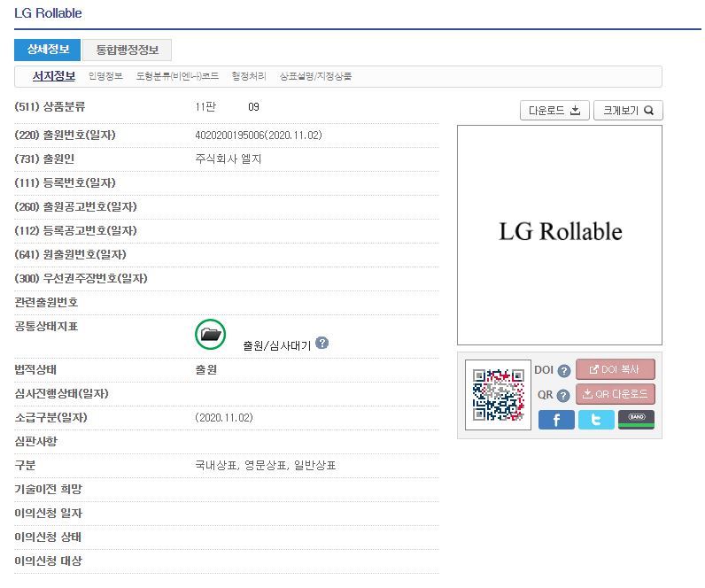Click the (300) 우선권주장번호(일자) label
The height and width of the screenshot is (588, 705).
[x=81, y=279]
